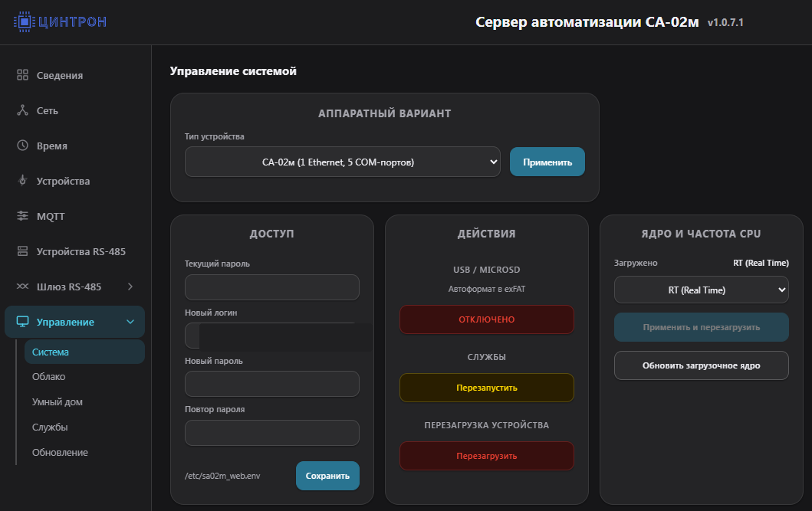This screenshot has width=812, height=511.
Task: Click the Время clock icon
Action: point(22,146)
